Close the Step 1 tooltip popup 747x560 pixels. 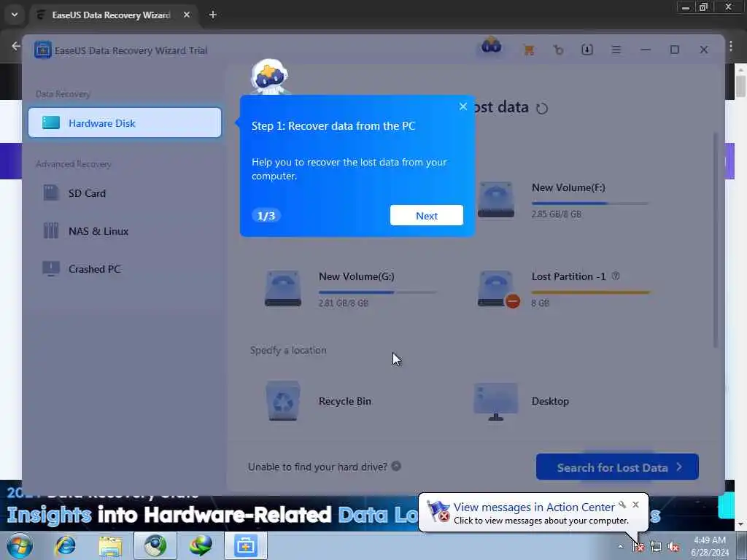tap(463, 106)
